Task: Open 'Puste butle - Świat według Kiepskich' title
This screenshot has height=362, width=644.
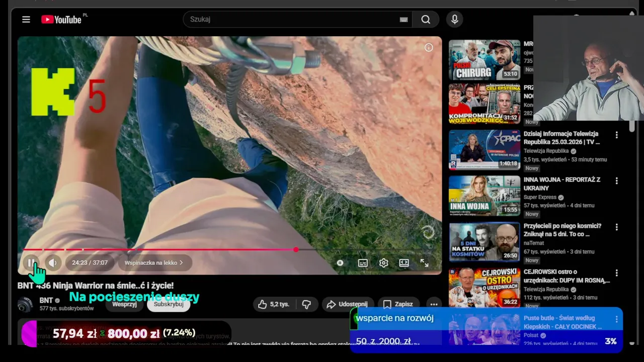Action: pos(562,322)
